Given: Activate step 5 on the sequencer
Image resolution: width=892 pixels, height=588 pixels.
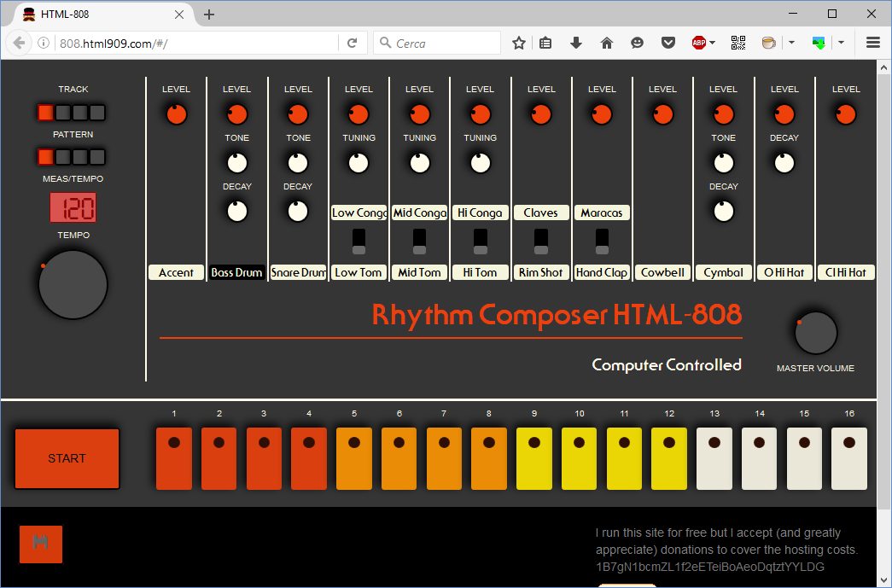Looking at the screenshot, I should (354, 458).
